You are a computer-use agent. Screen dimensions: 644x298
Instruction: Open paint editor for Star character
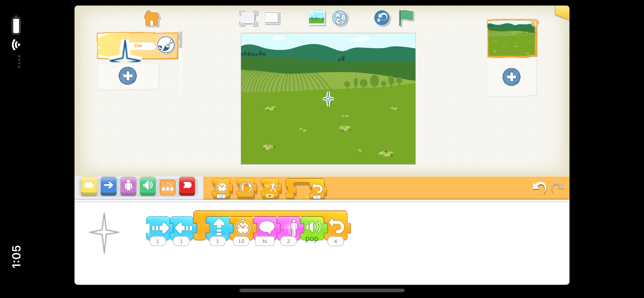(166, 45)
